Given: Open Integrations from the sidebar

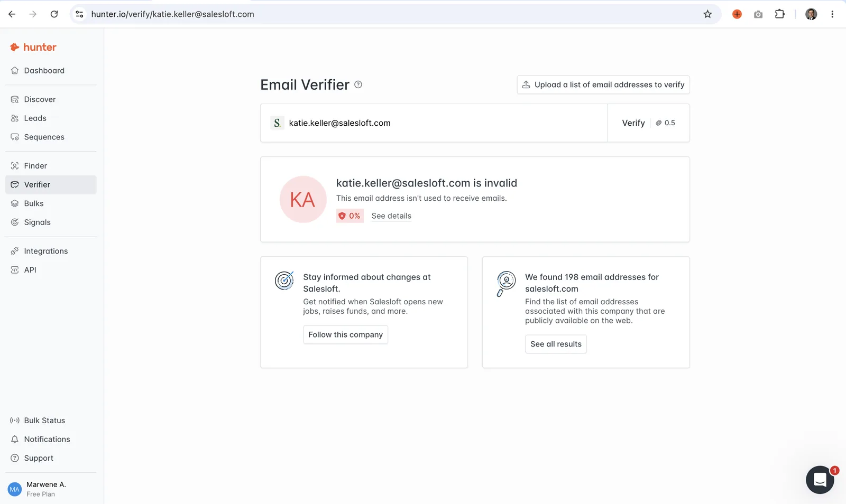Looking at the screenshot, I should [51, 251].
